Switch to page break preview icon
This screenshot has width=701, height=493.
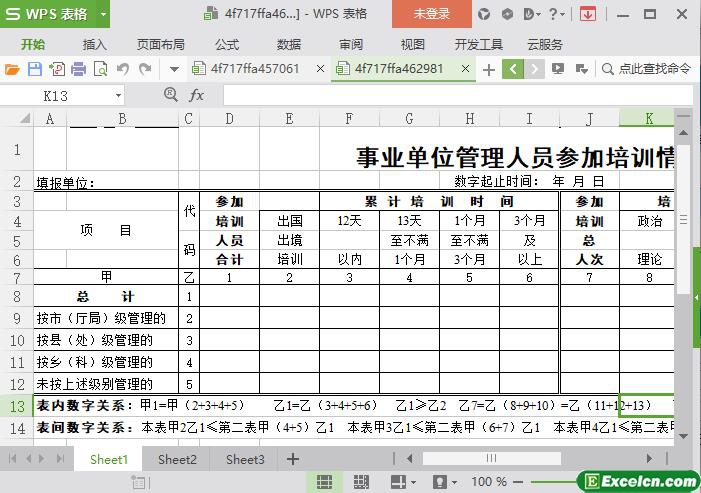coord(361,482)
